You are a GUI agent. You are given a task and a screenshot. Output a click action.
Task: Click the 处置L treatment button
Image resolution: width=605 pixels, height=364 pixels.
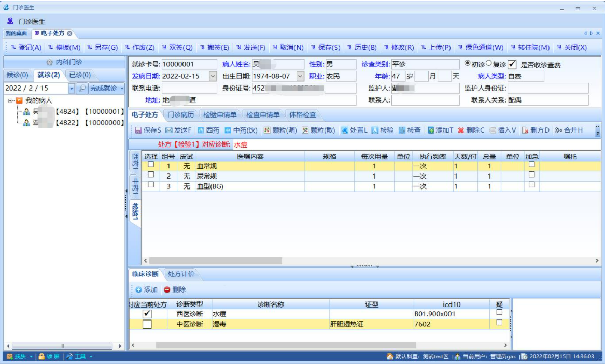(x=354, y=130)
